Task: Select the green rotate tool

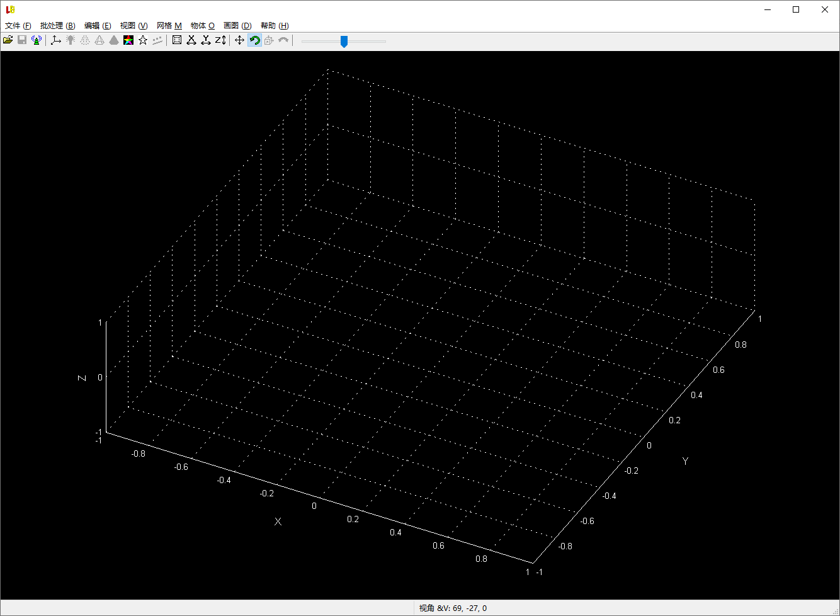Action: tap(254, 40)
